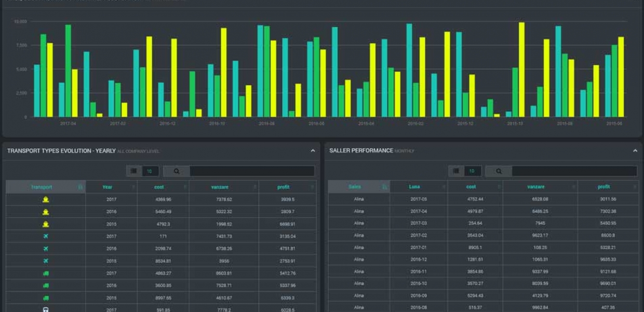Screen dimensions: 644x312
Task: Focus the search field in Transport Types panel
Action: [252, 171]
